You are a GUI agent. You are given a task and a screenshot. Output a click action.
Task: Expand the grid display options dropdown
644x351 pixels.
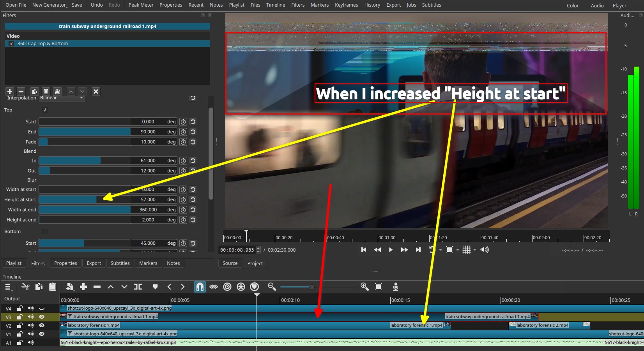(475, 250)
